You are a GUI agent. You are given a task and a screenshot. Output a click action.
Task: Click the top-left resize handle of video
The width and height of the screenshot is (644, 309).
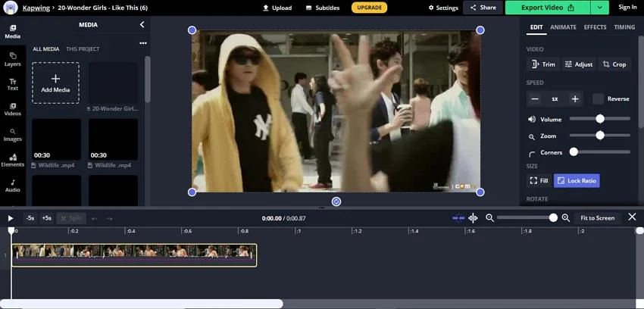tap(192, 30)
